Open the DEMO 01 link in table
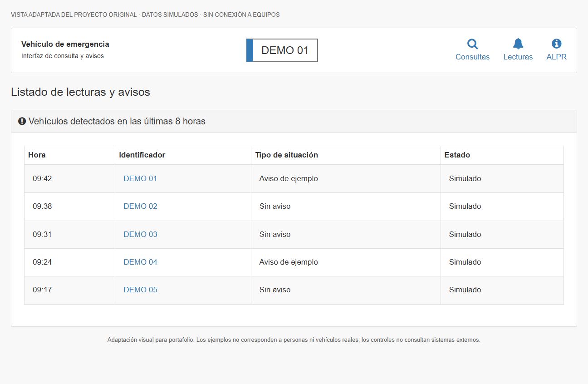This screenshot has width=588, height=384. coord(140,178)
